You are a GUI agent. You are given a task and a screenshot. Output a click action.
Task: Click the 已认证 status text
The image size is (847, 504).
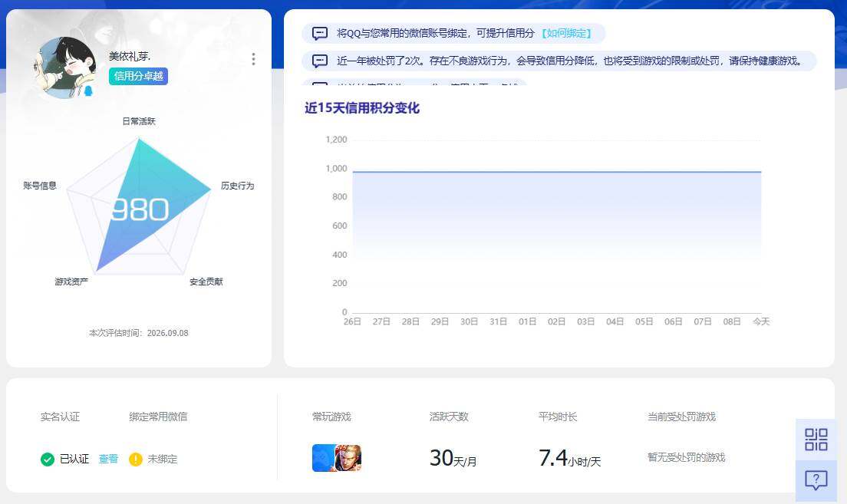[x=74, y=459]
